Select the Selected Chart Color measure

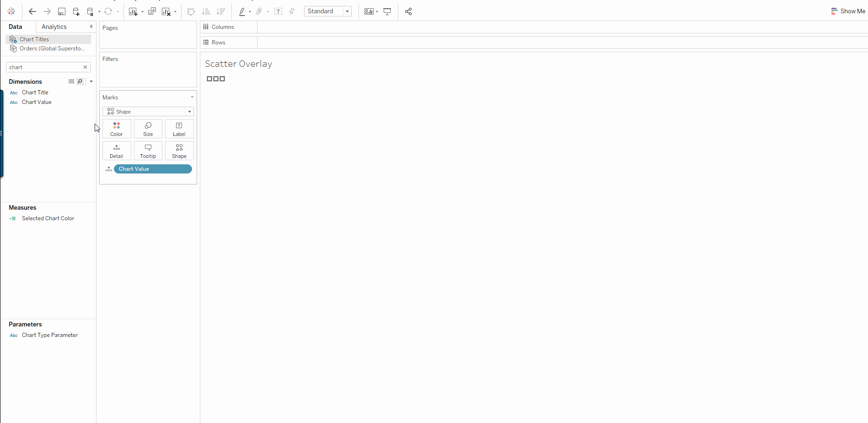point(48,218)
